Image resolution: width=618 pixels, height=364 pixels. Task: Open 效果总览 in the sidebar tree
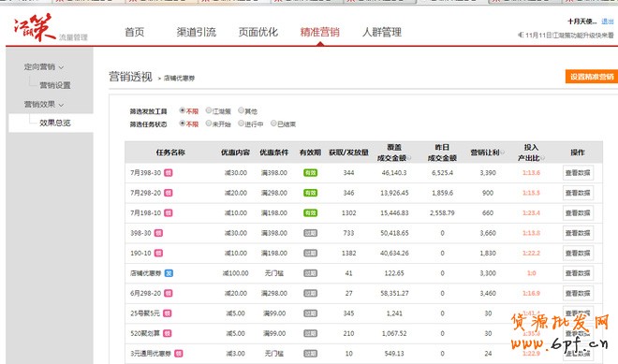pos(55,123)
